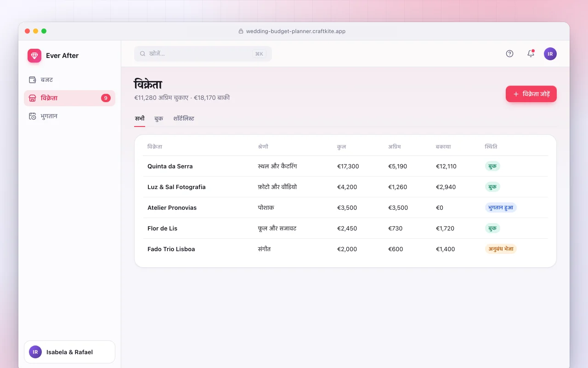This screenshot has height=368, width=588.
Task: Click the Ever After diamond logo icon
Action: [x=34, y=56]
